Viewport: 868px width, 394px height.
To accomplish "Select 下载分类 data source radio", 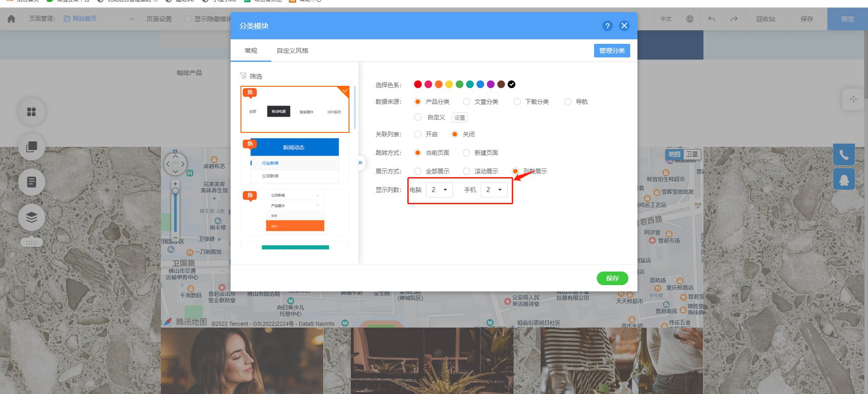I will tap(517, 102).
